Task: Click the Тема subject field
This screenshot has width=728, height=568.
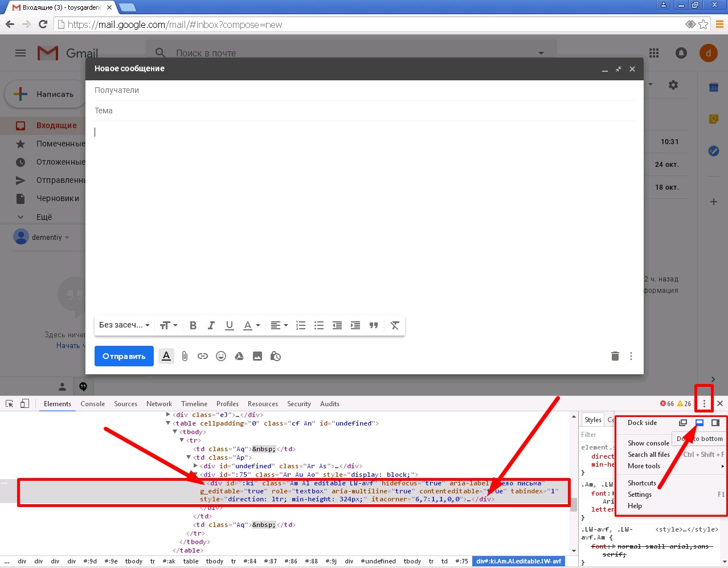Action: [365, 111]
